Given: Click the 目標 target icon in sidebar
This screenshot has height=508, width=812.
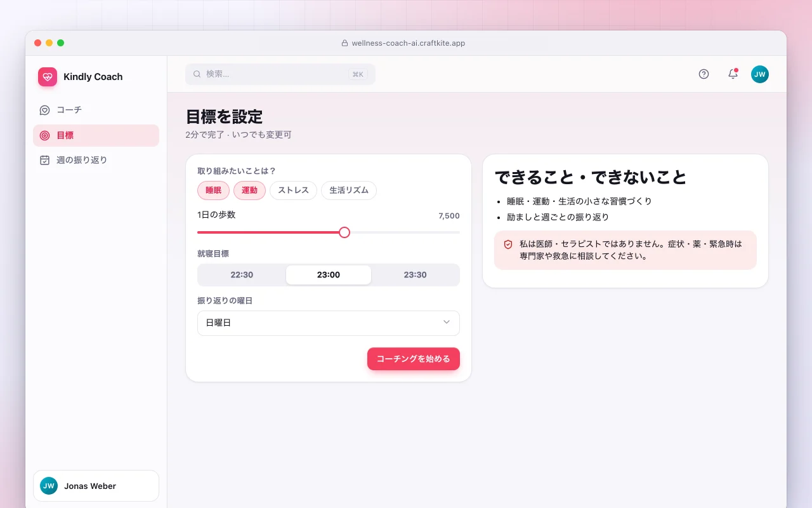Looking at the screenshot, I should (44, 135).
